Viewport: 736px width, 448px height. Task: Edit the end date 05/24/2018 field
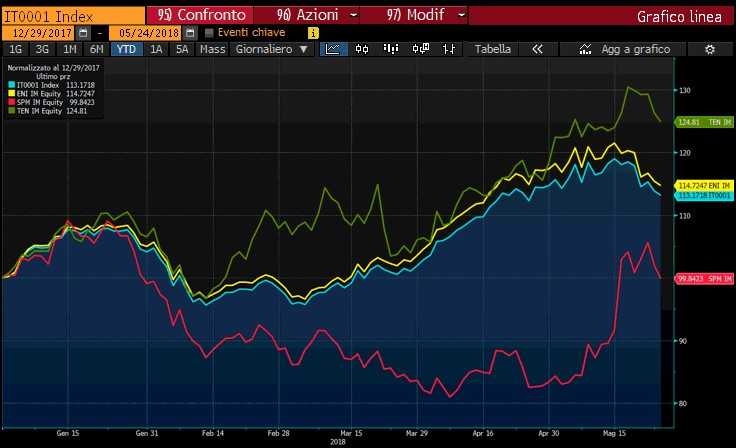tap(145, 33)
